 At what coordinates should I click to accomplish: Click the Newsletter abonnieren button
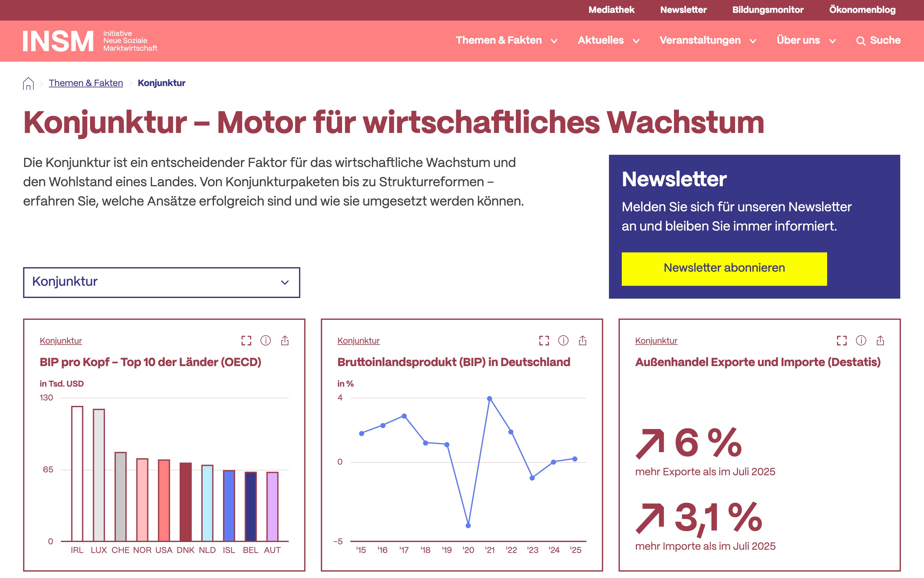click(724, 269)
